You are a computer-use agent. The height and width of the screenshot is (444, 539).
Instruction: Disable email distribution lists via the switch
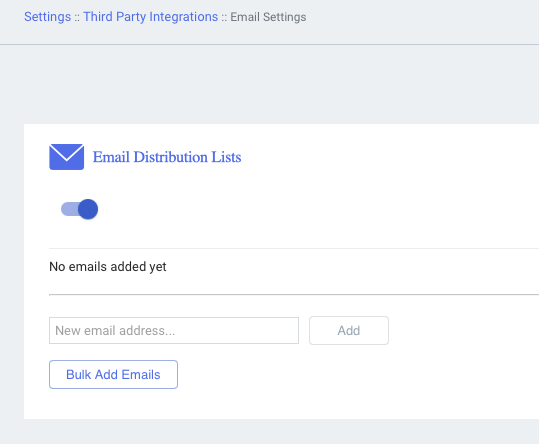79,209
